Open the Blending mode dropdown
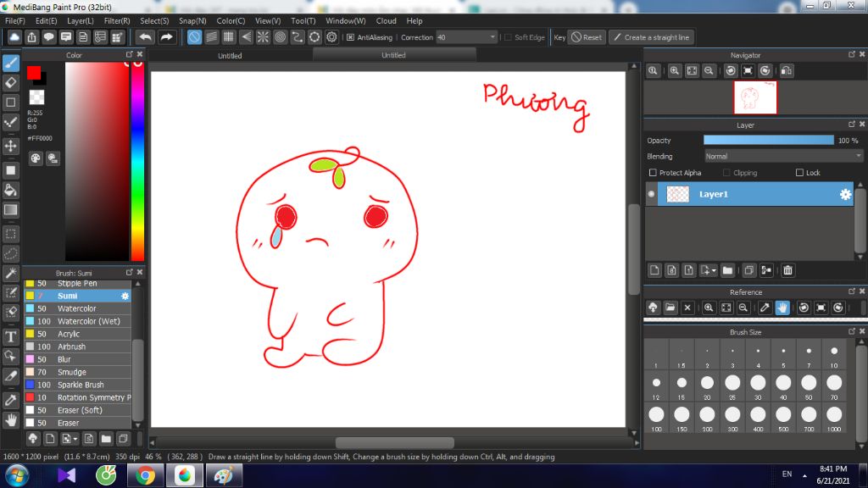The height and width of the screenshot is (488, 868). click(783, 157)
